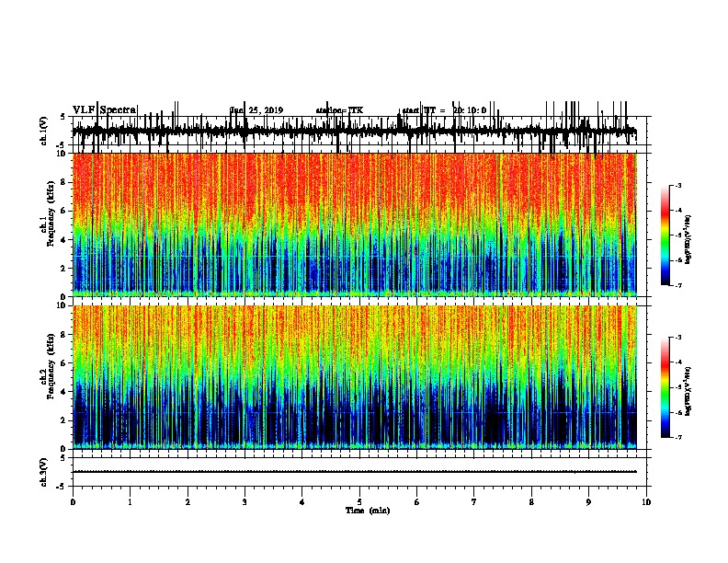Click the flat ch.3 waveform trace
728x563 pixels.
(x=355, y=472)
